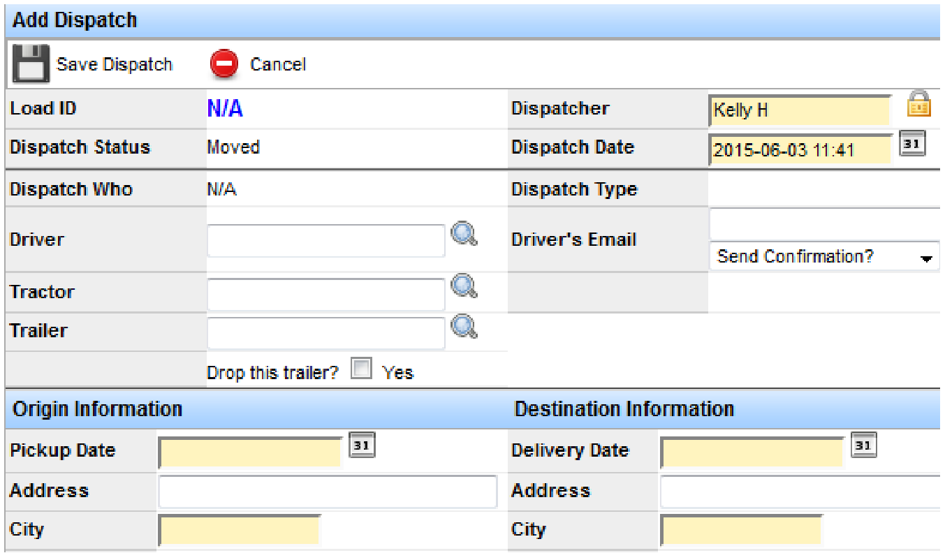Open the Dispatch Date calendar picker

click(912, 142)
